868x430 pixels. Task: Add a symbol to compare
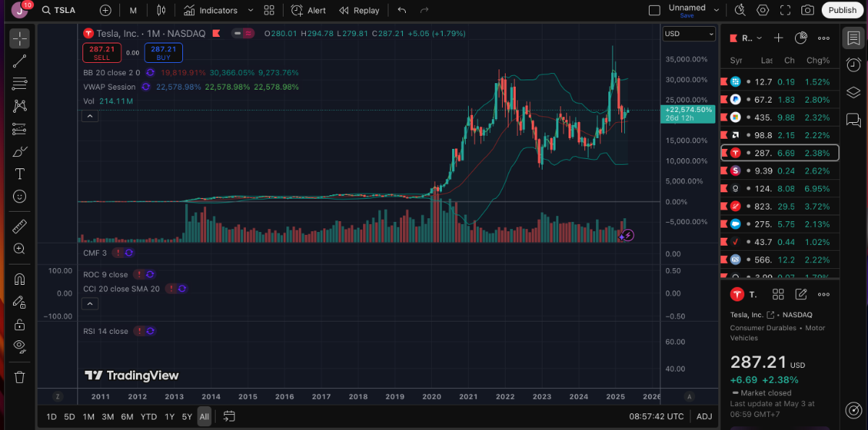(106, 10)
